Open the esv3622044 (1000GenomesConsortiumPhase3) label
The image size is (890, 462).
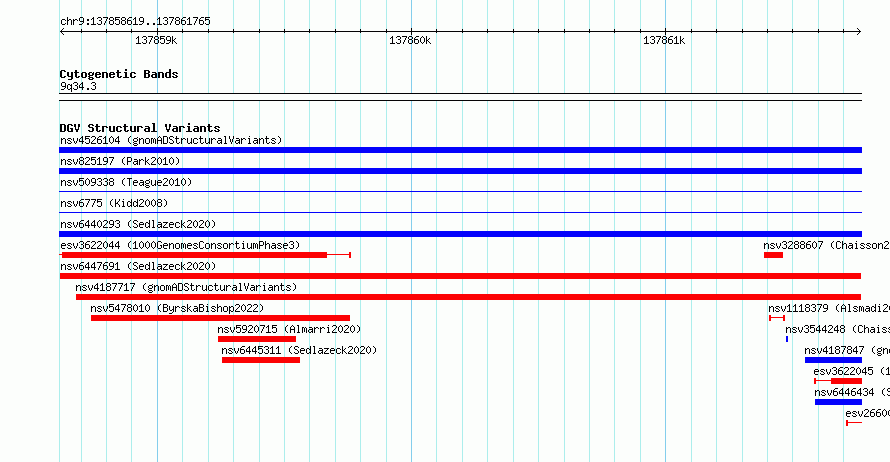[180, 245]
